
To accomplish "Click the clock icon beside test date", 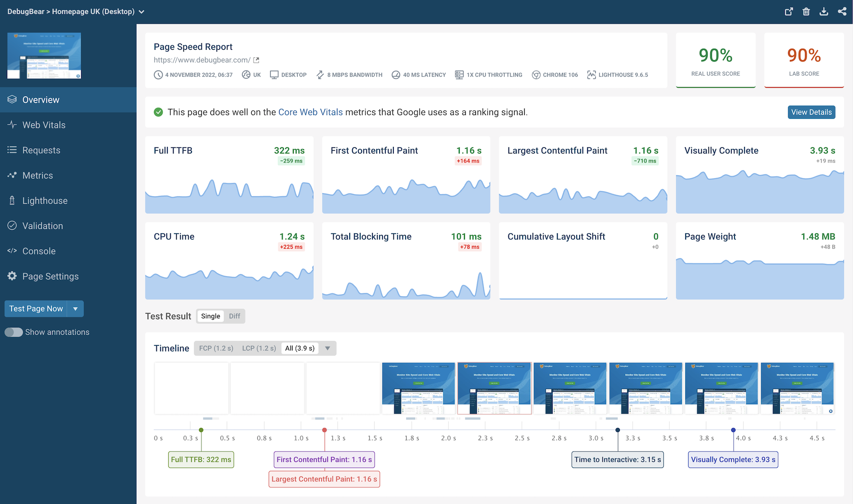I will (158, 75).
